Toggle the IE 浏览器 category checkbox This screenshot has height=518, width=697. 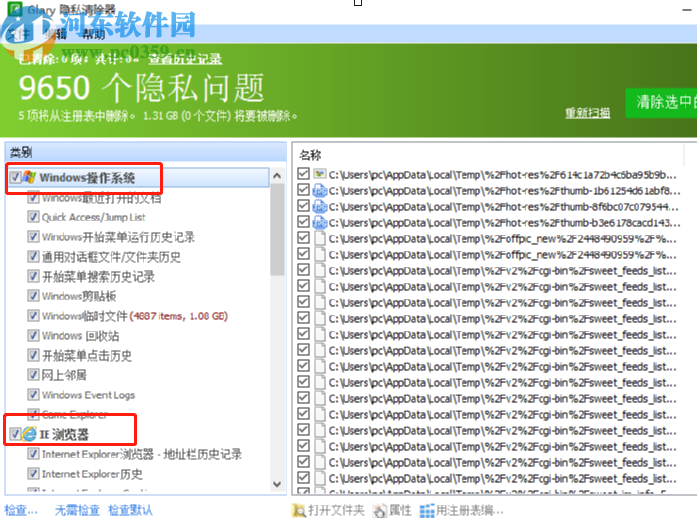pyautogui.click(x=16, y=434)
